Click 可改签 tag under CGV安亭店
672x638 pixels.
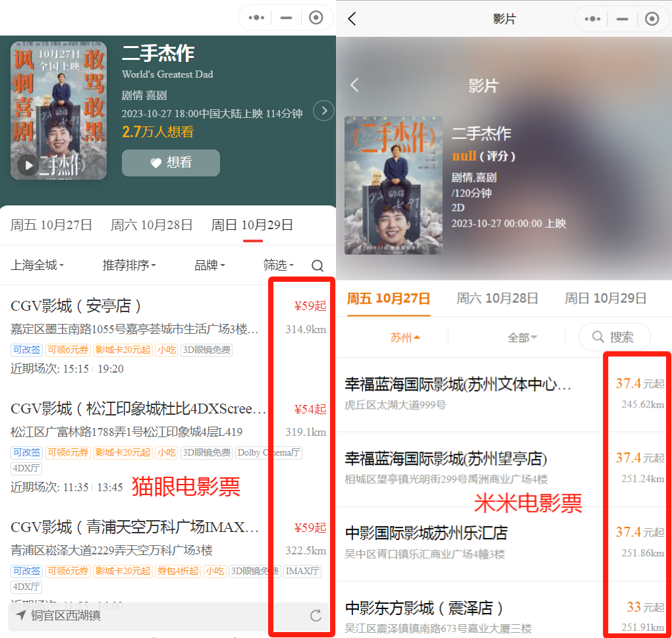click(x=26, y=350)
